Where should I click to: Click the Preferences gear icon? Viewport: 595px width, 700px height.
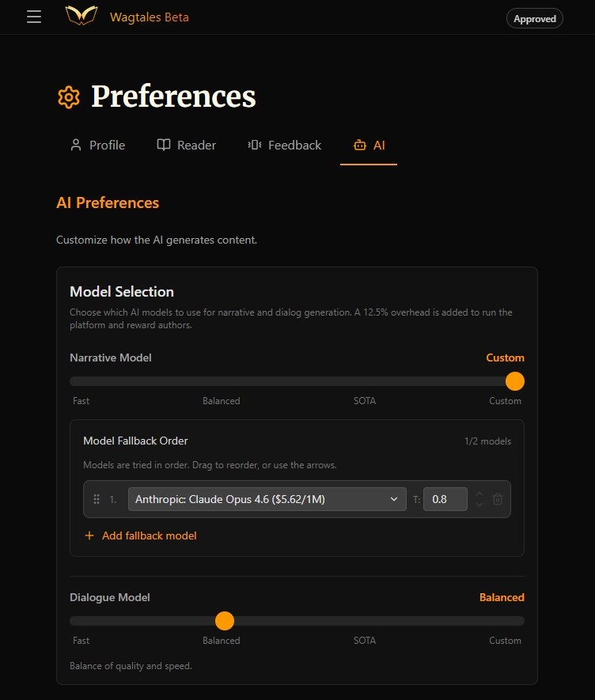pos(69,97)
